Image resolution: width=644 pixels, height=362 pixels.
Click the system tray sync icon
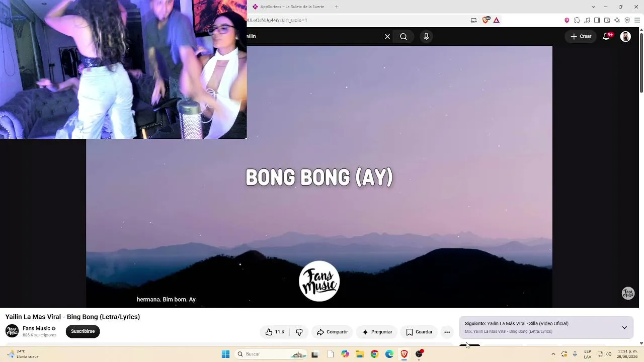point(564,354)
